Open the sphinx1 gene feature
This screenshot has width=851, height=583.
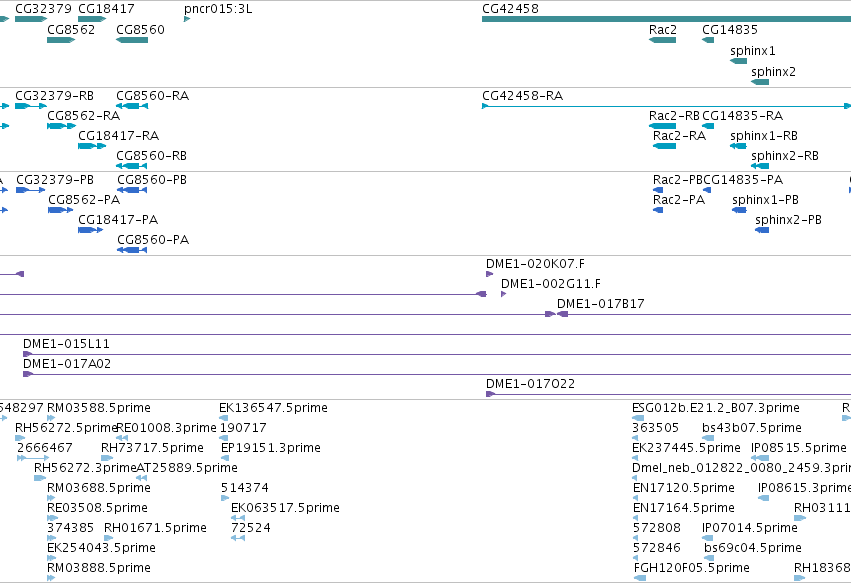pyautogui.click(x=739, y=61)
